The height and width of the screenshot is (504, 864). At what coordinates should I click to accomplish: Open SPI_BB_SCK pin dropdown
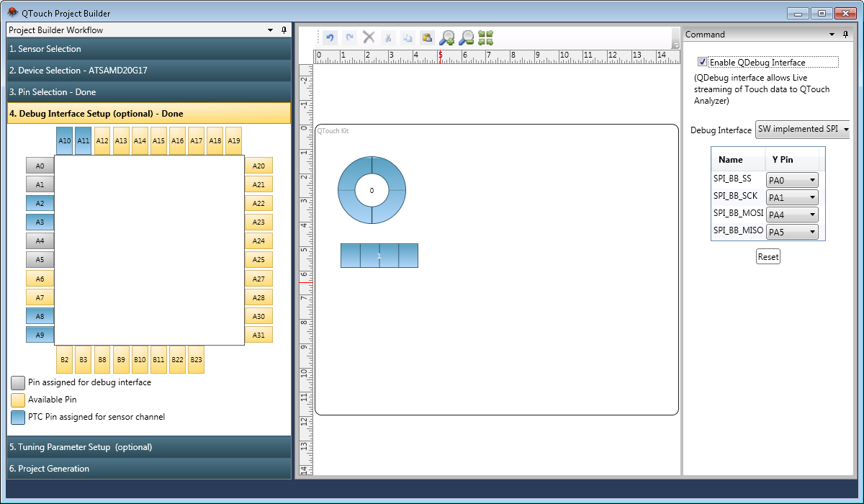pos(792,197)
